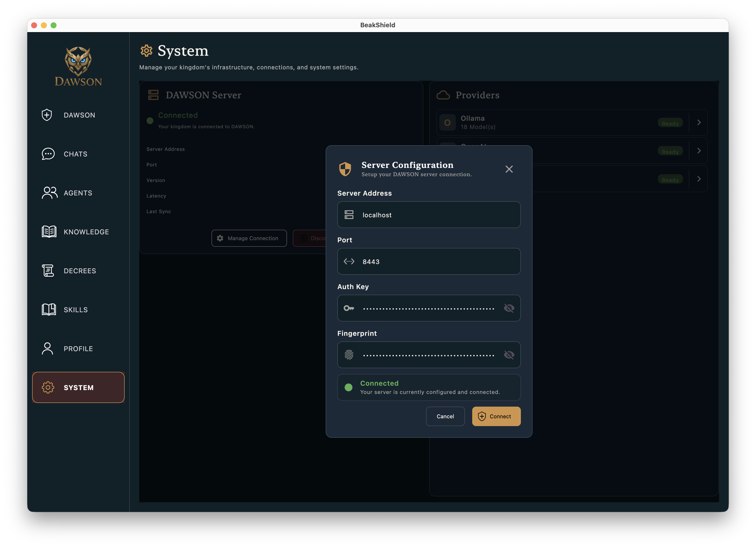Click the key icon in Auth Key field
Image resolution: width=756 pixels, height=548 pixels.
pyautogui.click(x=349, y=308)
